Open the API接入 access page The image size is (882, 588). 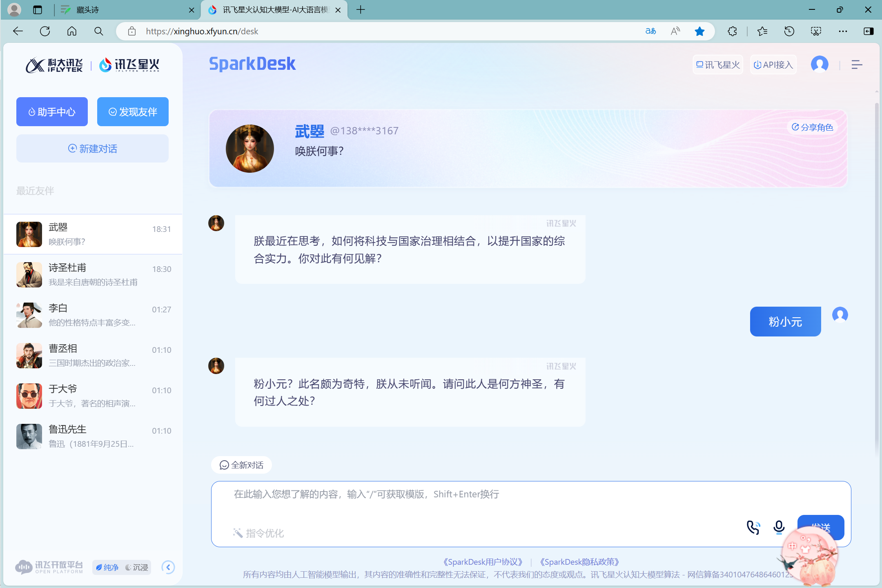(773, 65)
